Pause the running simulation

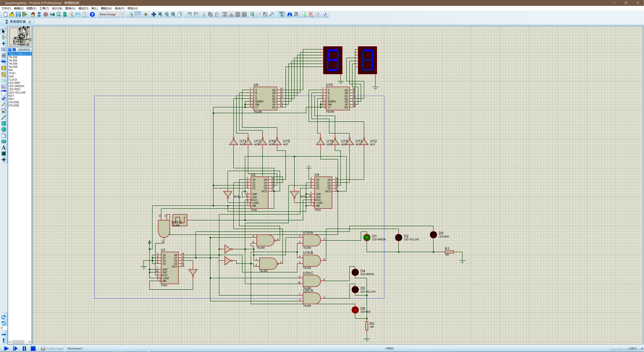click(24, 348)
